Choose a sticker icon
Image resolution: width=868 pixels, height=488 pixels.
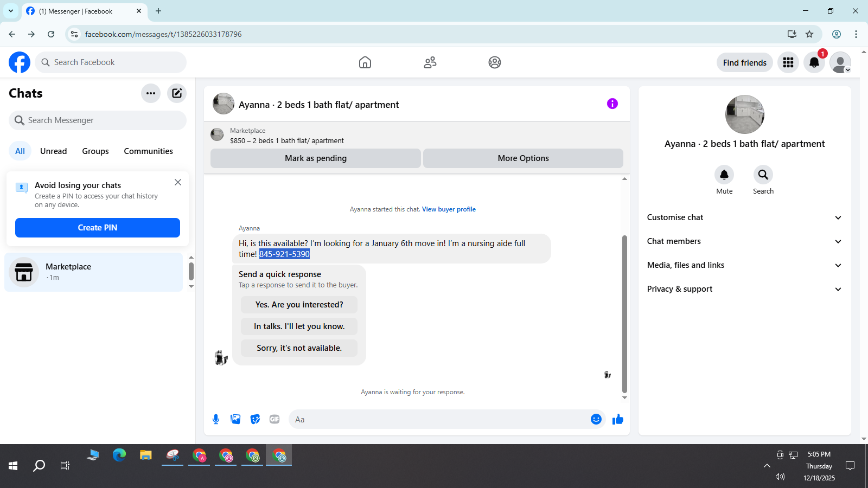tap(255, 419)
